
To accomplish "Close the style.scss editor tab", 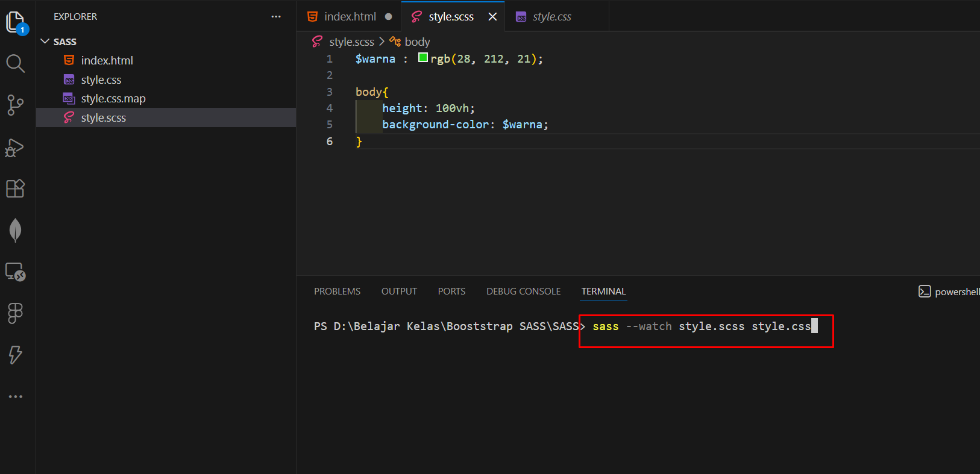I will [x=492, y=17].
